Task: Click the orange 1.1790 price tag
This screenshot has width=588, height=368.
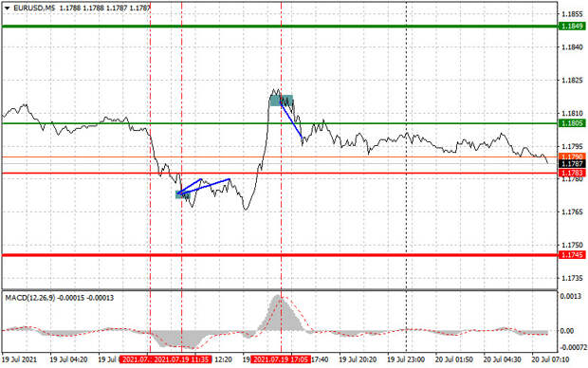Action: 572,156
